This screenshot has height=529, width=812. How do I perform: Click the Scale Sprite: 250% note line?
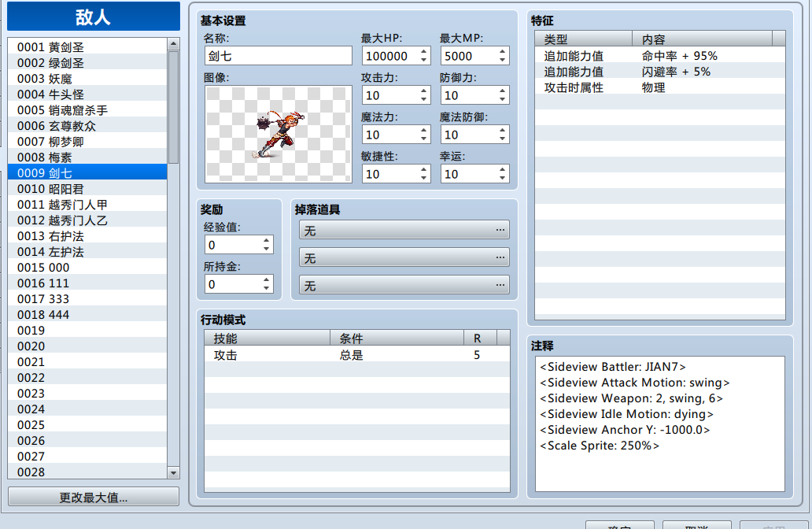click(600, 446)
